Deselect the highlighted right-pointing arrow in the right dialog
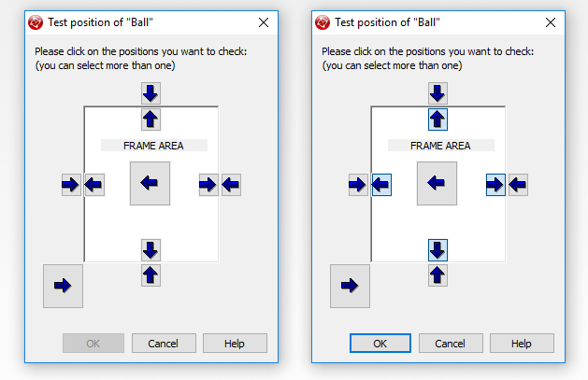The height and width of the screenshot is (380, 588). click(x=495, y=185)
